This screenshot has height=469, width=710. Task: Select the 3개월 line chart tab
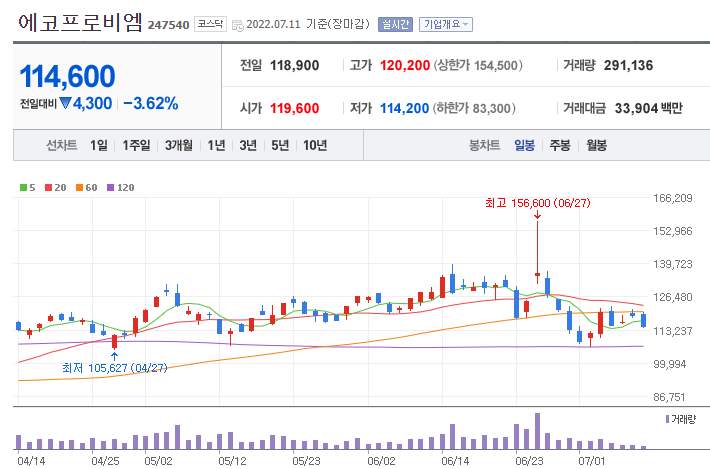point(178,145)
